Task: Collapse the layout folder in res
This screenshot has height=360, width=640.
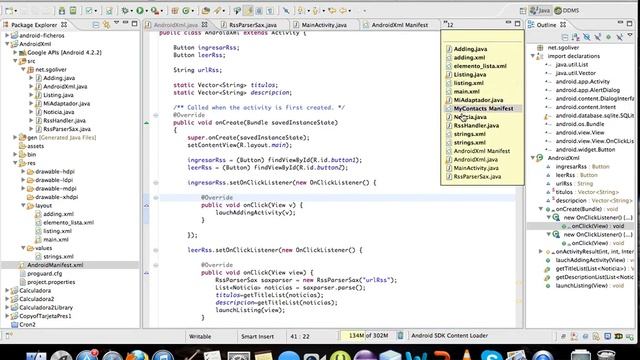Action: (x=23, y=205)
